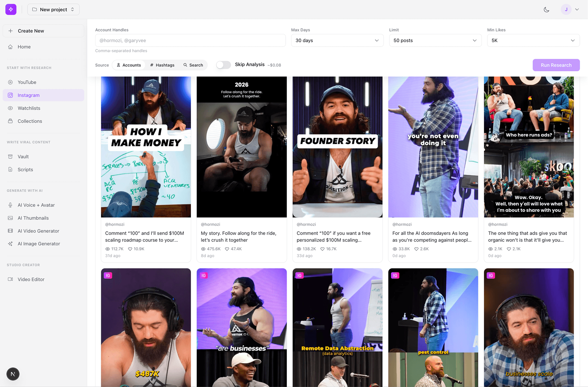Screen dimensions: 588x387
Task: Open Watchlists from the sidebar
Action: coord(29,108)
